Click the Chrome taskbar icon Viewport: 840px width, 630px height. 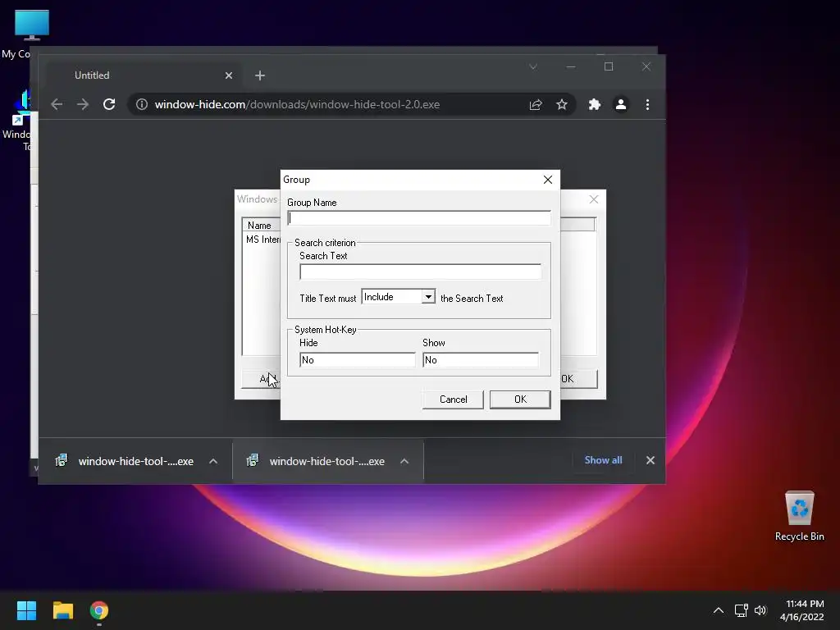point(99,610)
